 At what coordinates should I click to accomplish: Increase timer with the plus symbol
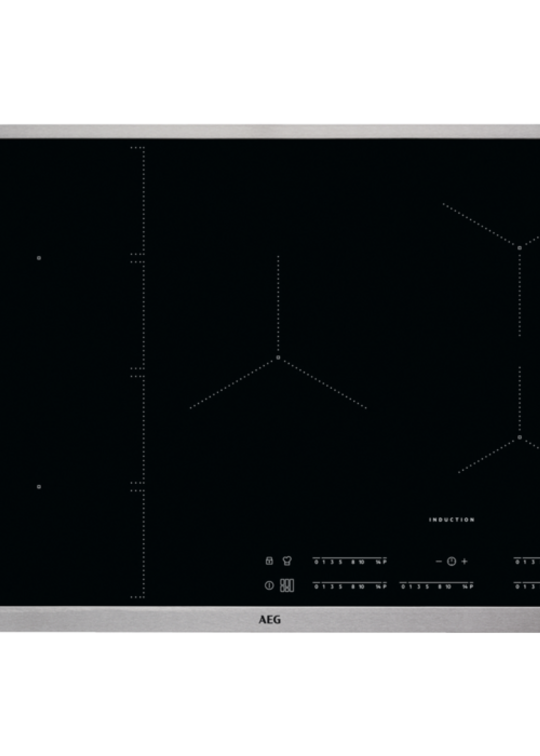464,561
